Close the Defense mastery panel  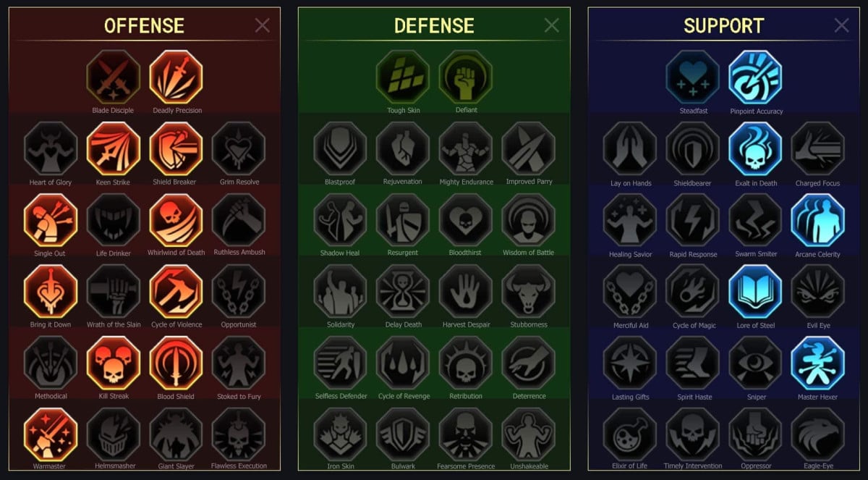[552, 26]
